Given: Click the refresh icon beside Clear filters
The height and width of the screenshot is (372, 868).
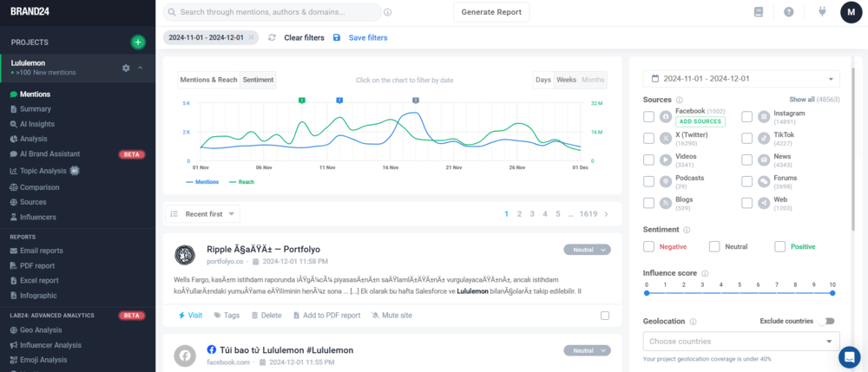Looking at the screenshot, I should (x=272, y=37).
